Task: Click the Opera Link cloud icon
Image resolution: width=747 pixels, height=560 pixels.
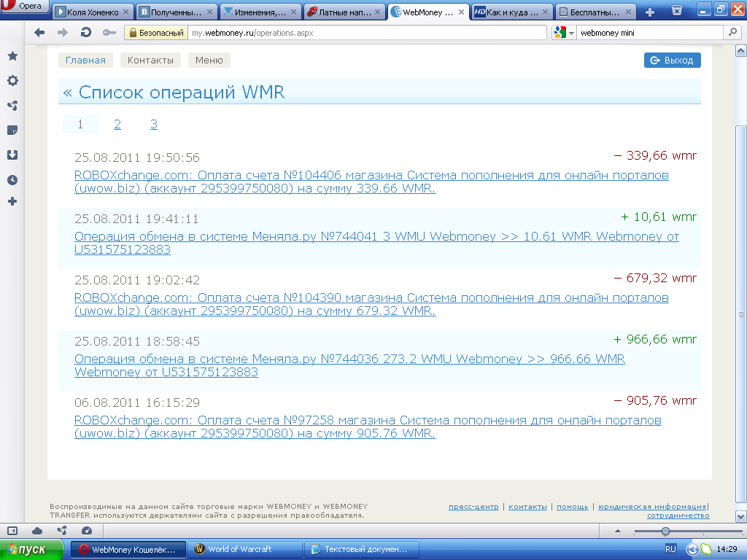Action: click(37, 531)
